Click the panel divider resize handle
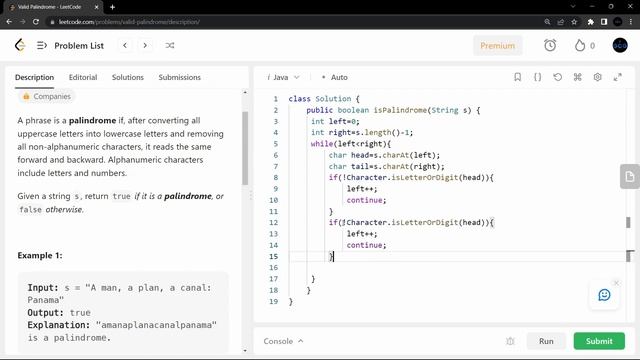The height and width of the screenshot is (360, 640). (251, 196)
